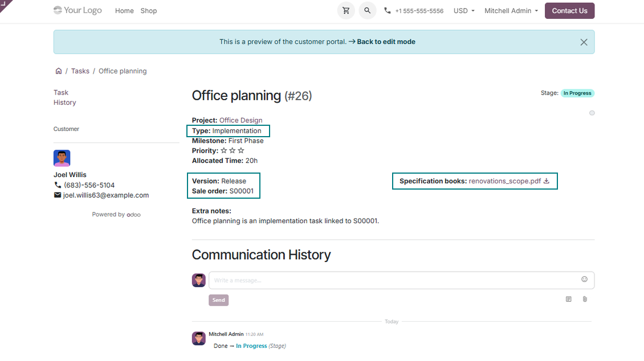The width and height of the screenshot is (644, 361).
Task: Click the phone icon in header
Action: click(x=388, y=11)
